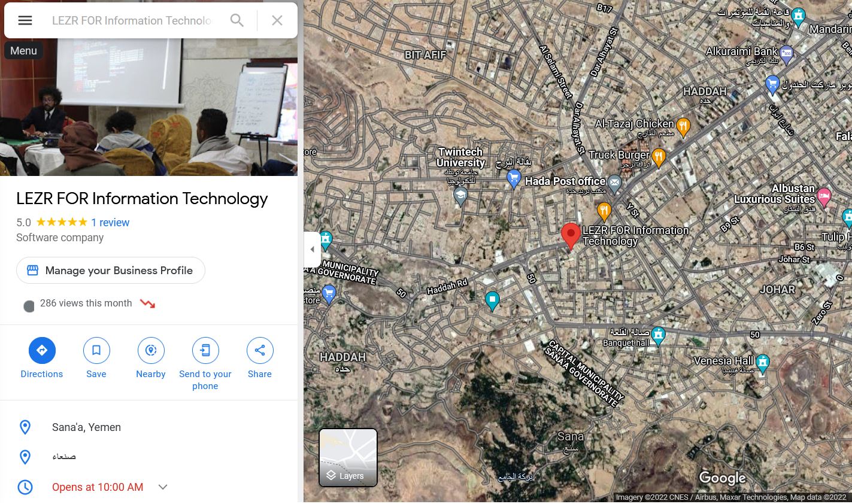Click the LEZR search input field
Viewport: 852px width, 504px height.
coord(132,20)
